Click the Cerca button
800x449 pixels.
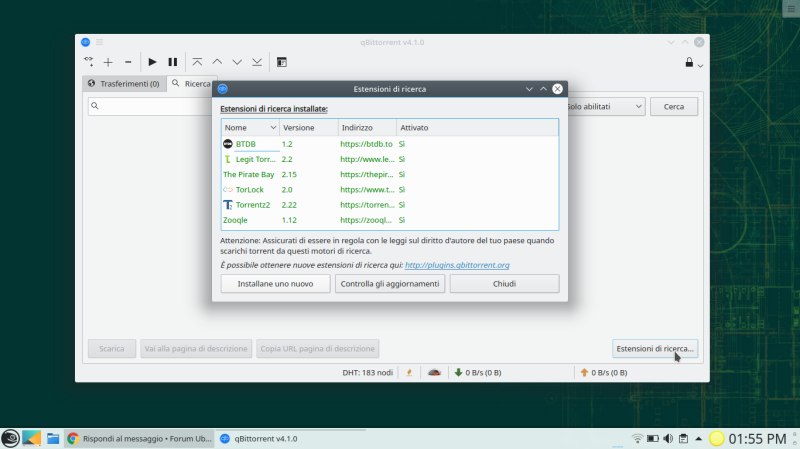[x=673, y=107]
